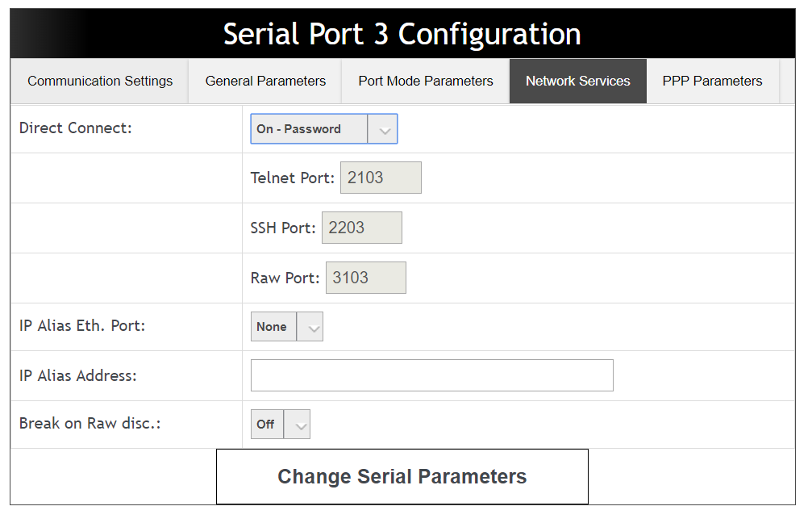
Task: Focus the IP Alias Address text box
Action: tap(432, 375)
